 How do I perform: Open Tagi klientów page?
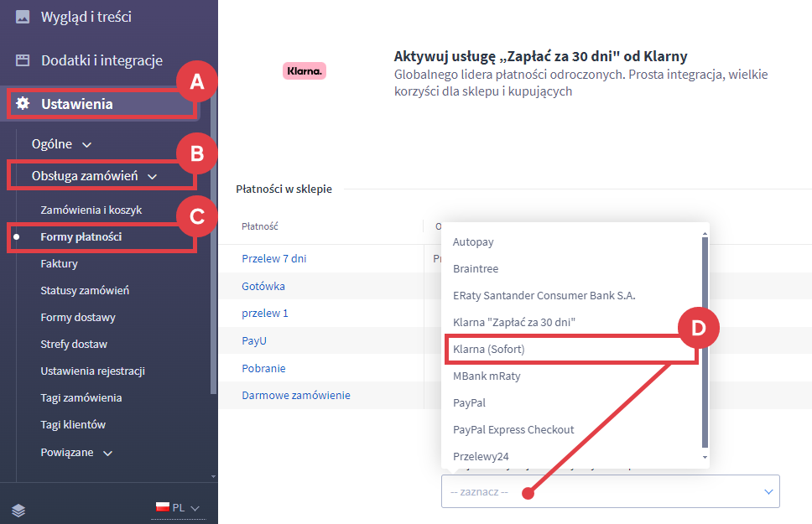point(73,425)
